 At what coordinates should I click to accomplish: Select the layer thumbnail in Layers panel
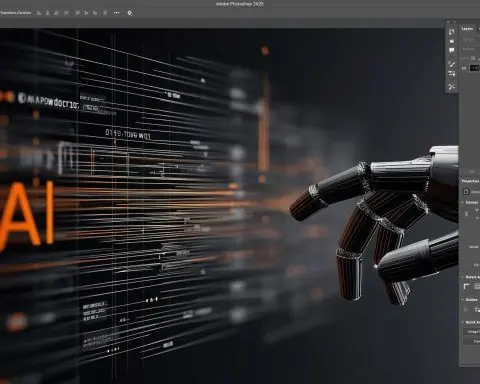pos(475,68)
